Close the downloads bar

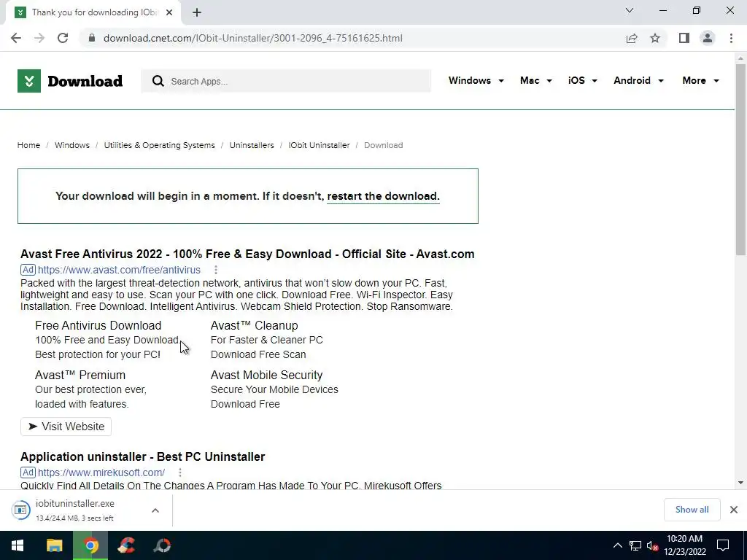(734, 510)
